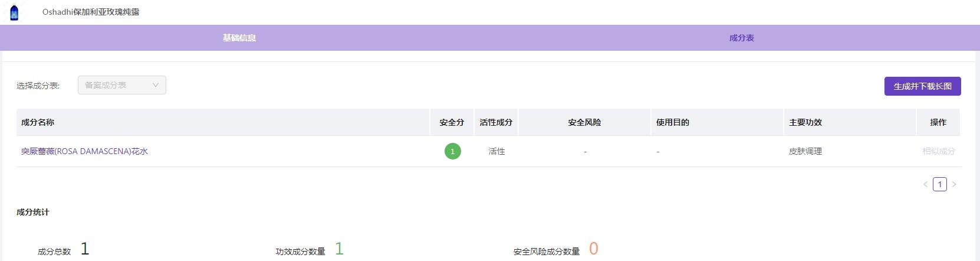Screen dimensions: 980x261
Task: Click the 安全风险 column header
Action: click(x=584, y=122)
